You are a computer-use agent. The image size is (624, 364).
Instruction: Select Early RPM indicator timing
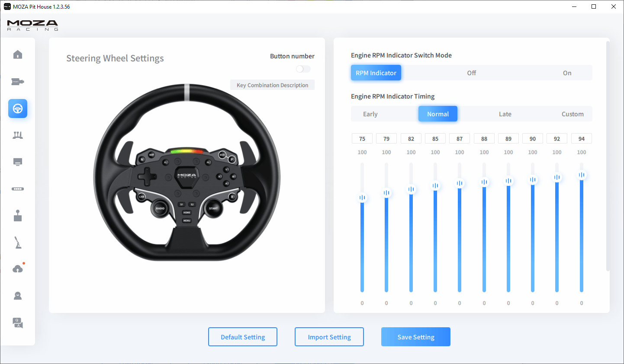coord(370,114)
